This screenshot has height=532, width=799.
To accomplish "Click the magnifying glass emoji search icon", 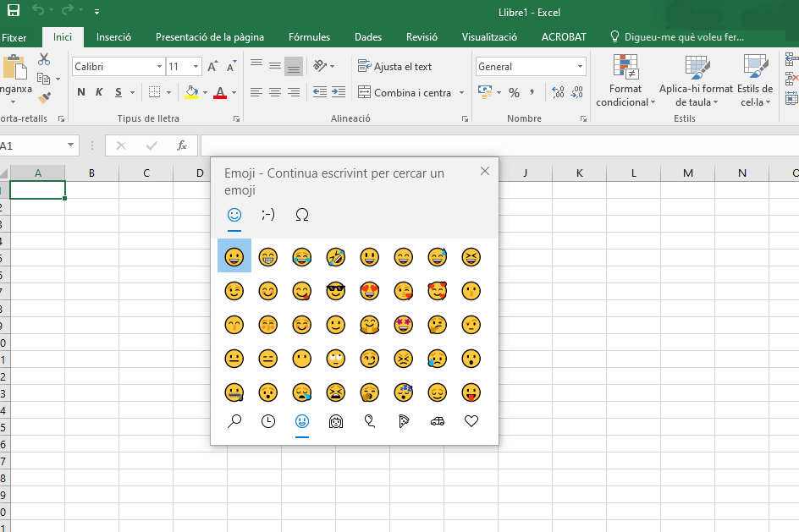I will 234,420.
